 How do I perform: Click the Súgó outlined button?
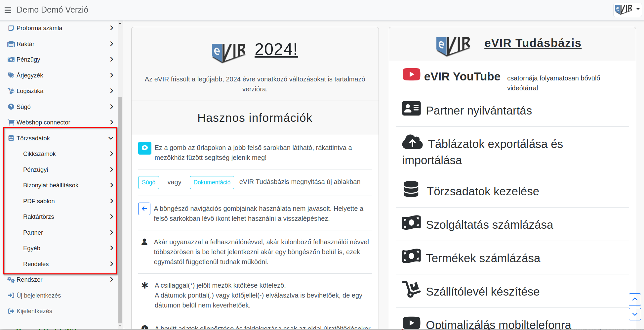pos(148,182)
